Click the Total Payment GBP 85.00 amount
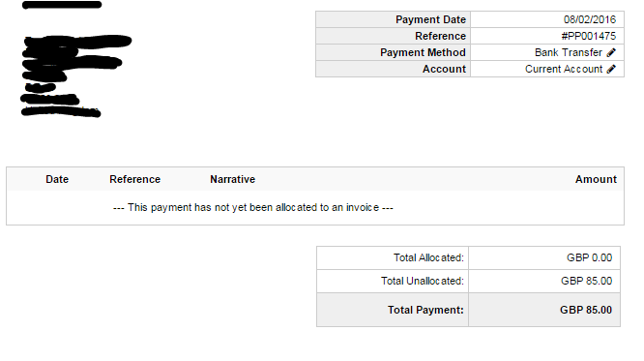The height and width of the screenshot is (361, 644). click(586, 310)
